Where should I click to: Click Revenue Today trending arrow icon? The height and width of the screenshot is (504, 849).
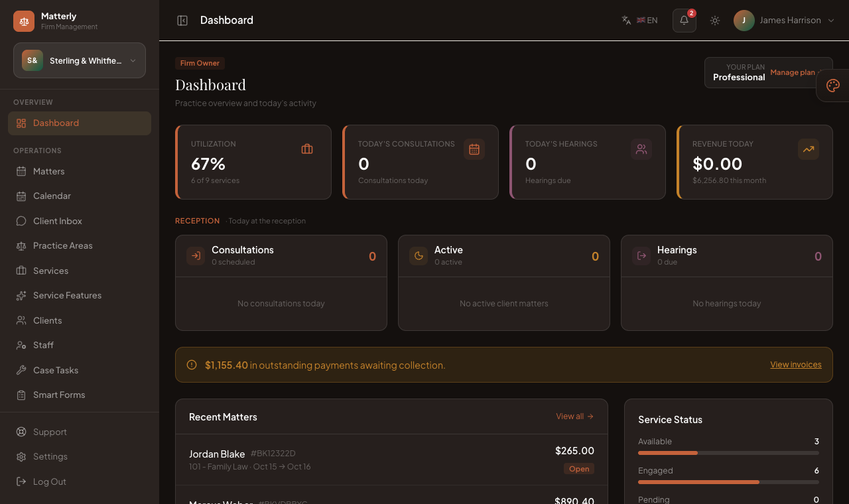tap(809, 149)
